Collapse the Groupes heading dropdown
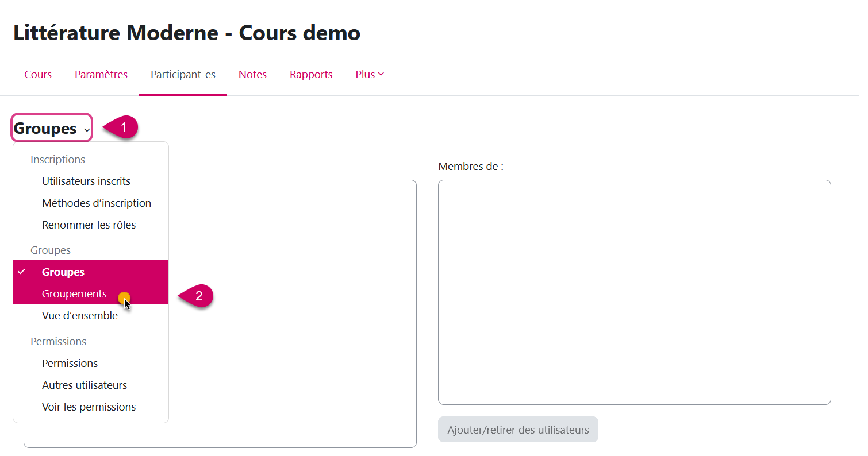This screenshot has height=456, width=868. [x=52, y=129]
